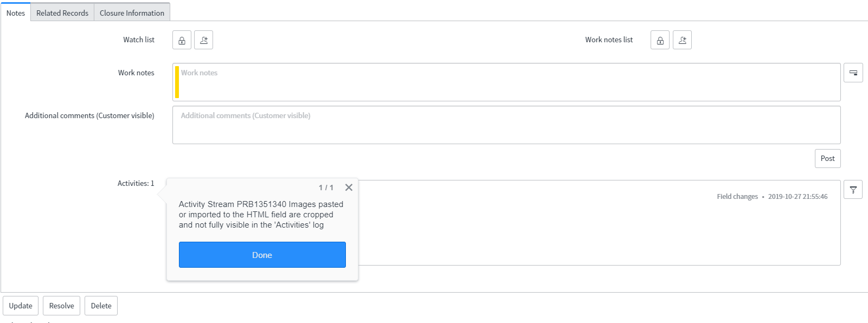The height and width of the screenshot is (323, 868).
Task: Unlock the Watch list field
Action: [x=182, y=40]
